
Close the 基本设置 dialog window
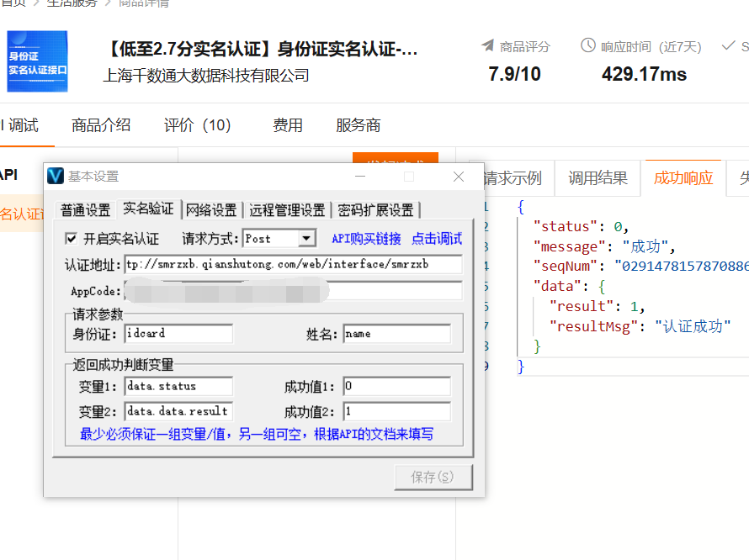[459, 177]
